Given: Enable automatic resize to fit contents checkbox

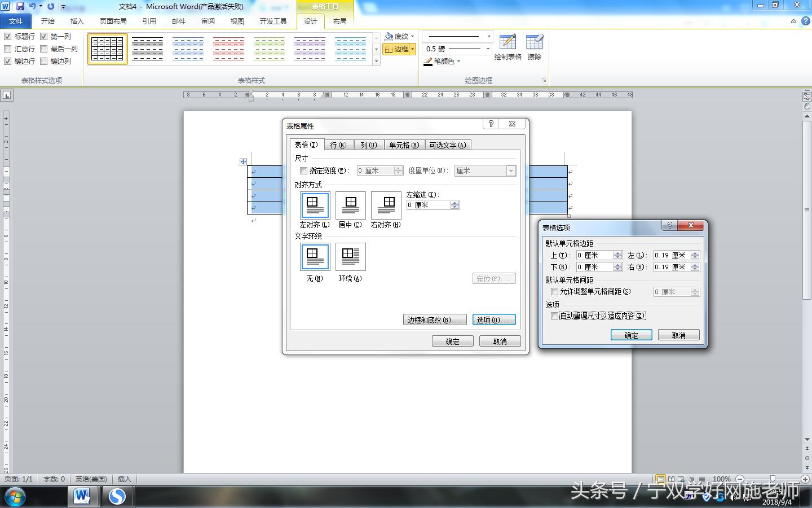Looking at the screenshot, I should click(x=555, y=316).
